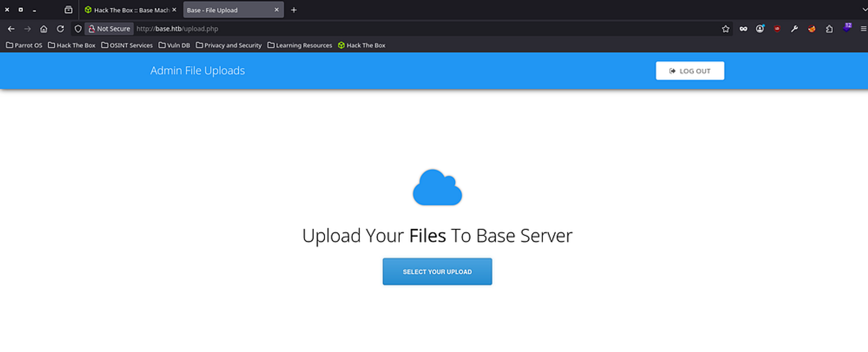Close the Hack The Box tab

click(x=174, y=10)
